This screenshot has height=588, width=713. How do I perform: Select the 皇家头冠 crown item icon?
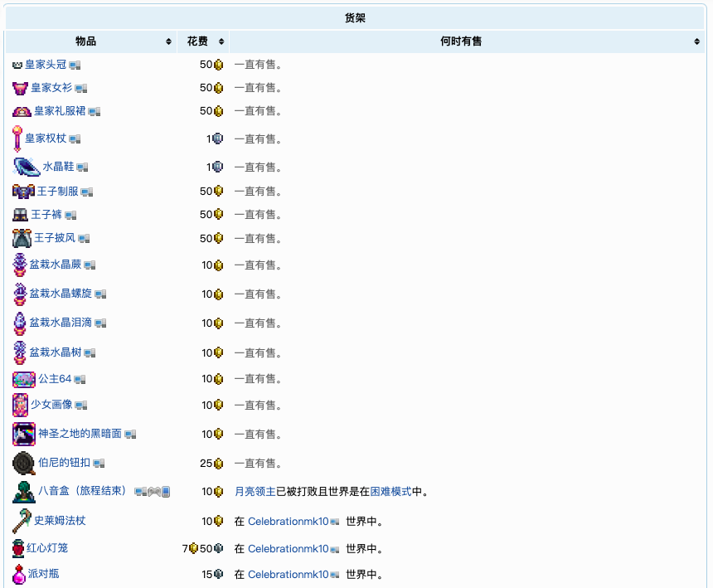tap(16, 63)
